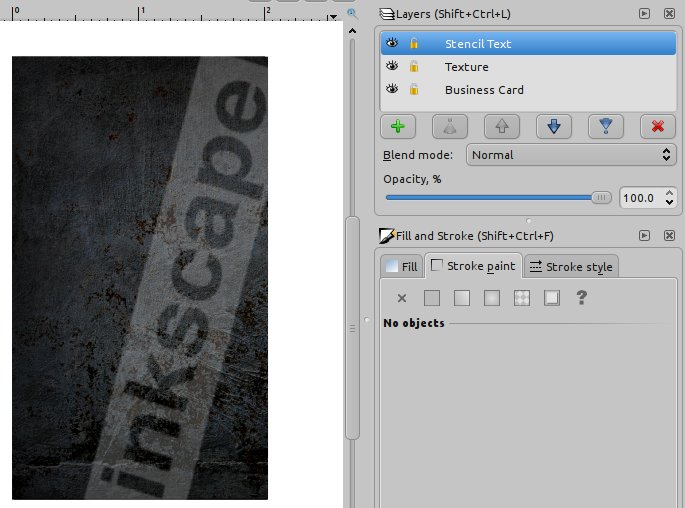Open the Blend mode dropdown

(571, 155)
